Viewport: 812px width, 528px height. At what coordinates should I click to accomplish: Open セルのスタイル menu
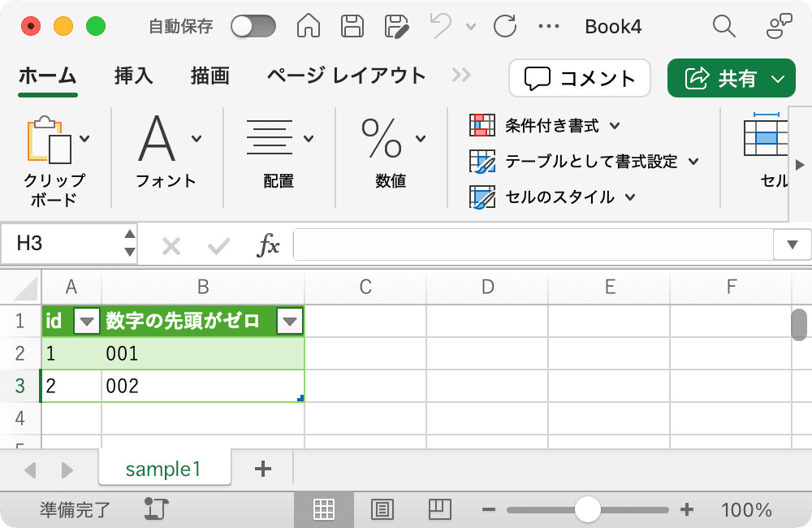pyautogui.click(x=552, y=197)
